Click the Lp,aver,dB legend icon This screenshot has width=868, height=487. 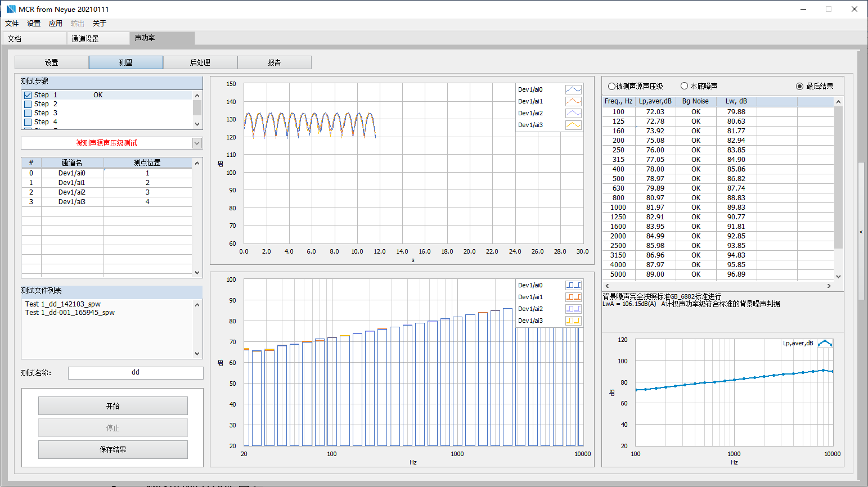pos(824,343)
